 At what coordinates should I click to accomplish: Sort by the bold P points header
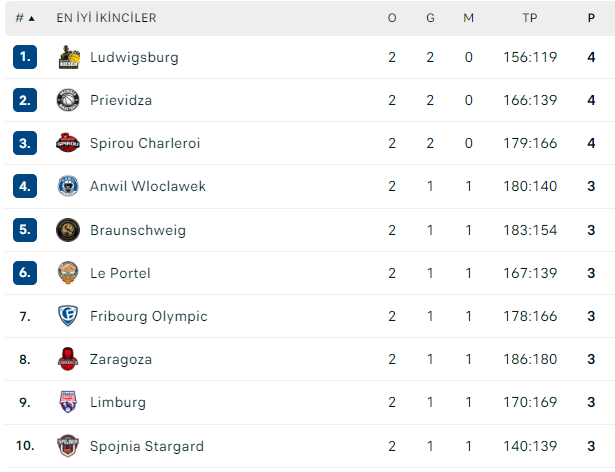(x=591, y=18)
